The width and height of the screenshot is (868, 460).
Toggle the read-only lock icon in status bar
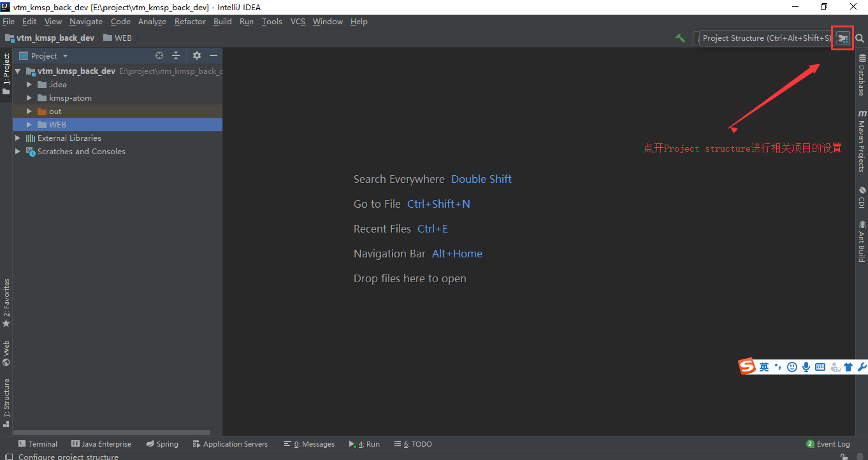pos(844,456)
